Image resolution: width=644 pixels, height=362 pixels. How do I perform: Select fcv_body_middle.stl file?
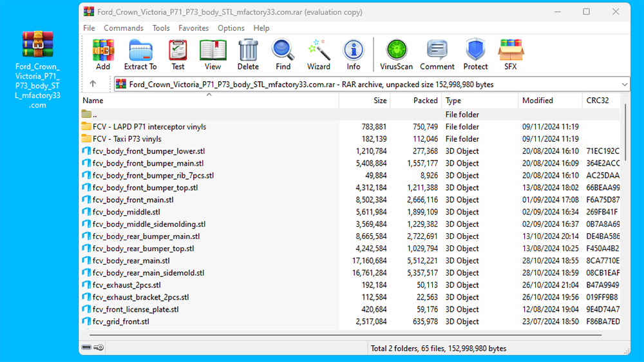coord(121,212)
